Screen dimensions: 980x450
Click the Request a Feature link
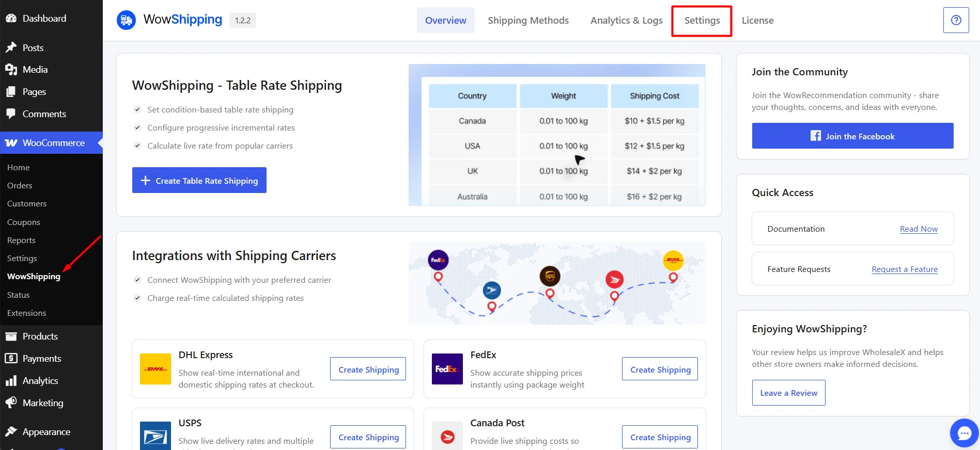[905, 269]
